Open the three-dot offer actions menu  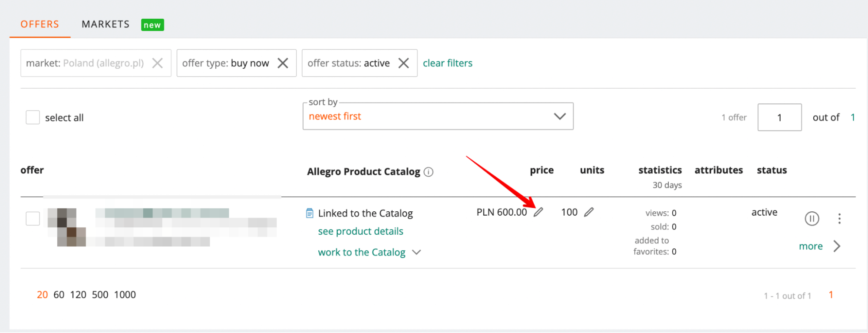839,218
